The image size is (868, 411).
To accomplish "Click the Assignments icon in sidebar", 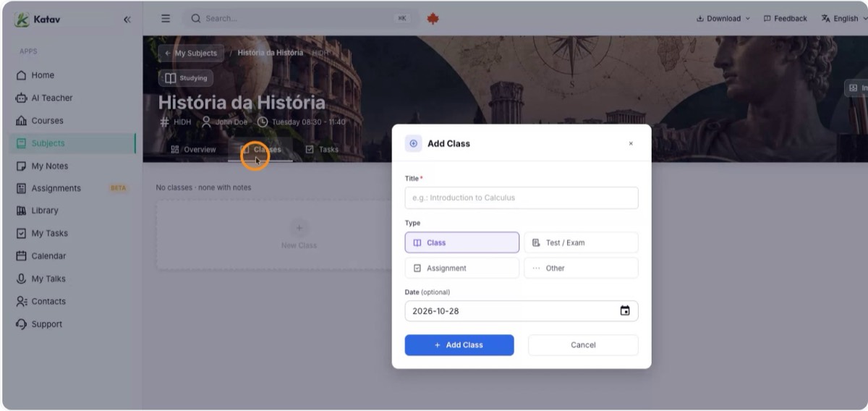I will [x=21, y=188].
